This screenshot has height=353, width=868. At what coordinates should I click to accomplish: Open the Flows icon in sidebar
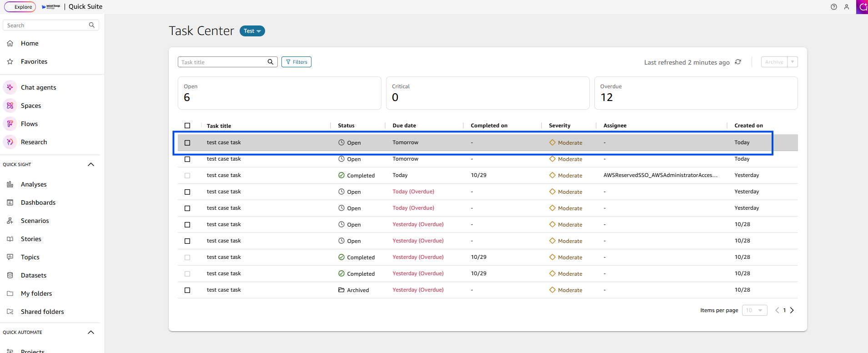(10, 124)
